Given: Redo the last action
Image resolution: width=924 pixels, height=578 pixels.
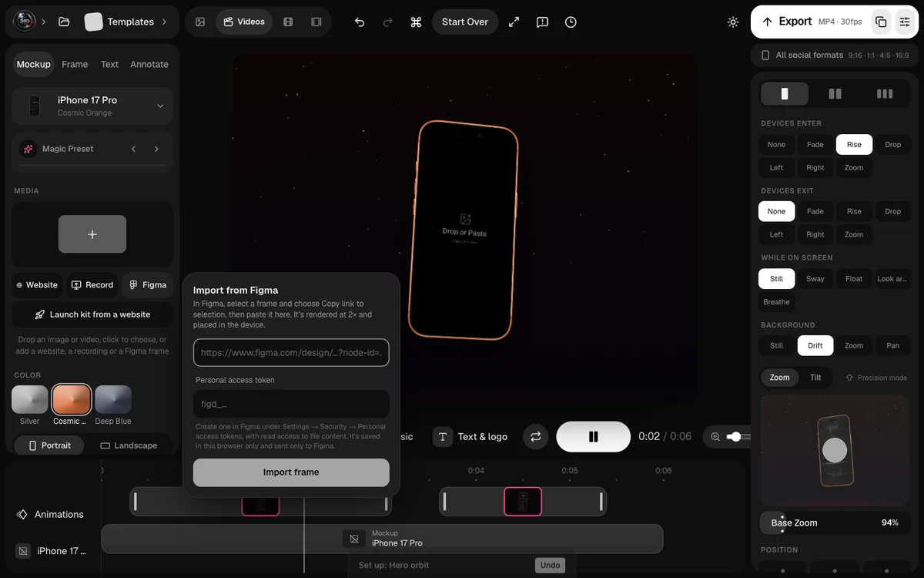Looking at the screenshot, I should click(x=388, y=22).
